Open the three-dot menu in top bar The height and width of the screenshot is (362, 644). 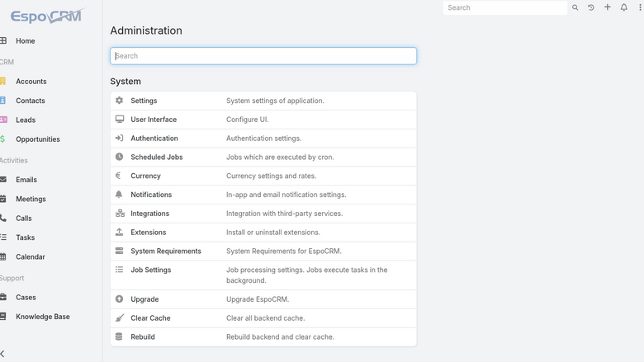[641, 7]
